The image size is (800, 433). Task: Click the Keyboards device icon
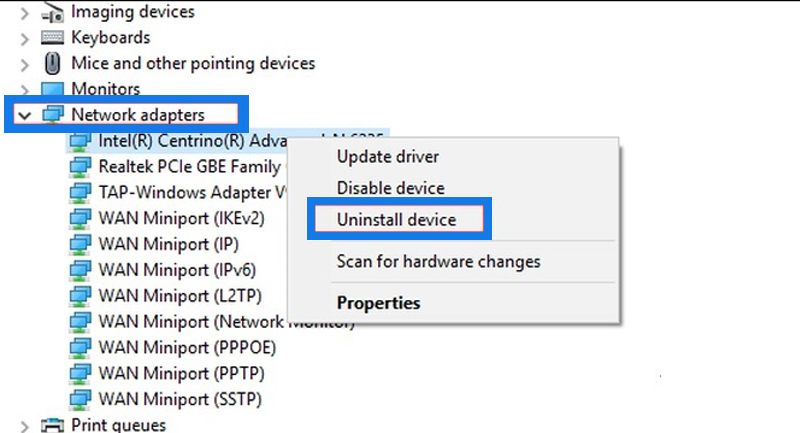[x=53, y=37]
